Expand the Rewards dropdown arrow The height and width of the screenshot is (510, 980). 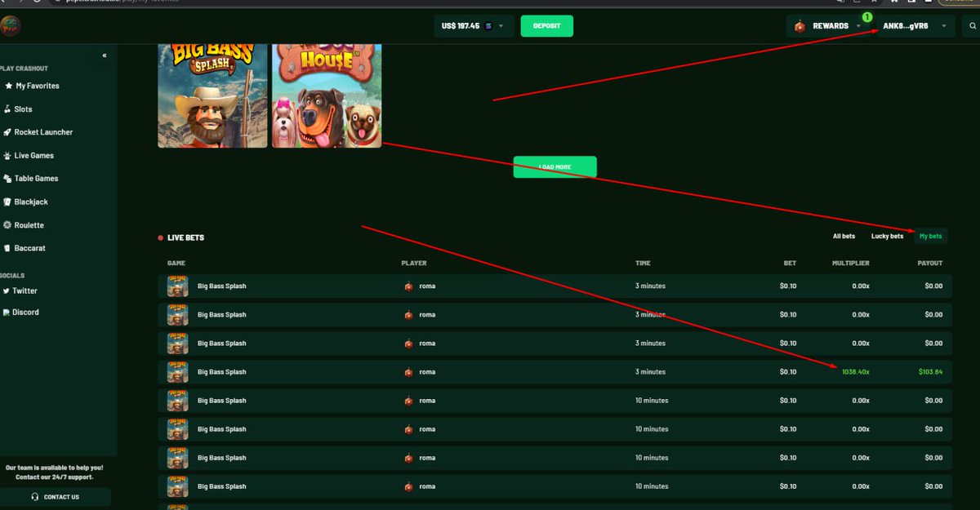[858, 26]
